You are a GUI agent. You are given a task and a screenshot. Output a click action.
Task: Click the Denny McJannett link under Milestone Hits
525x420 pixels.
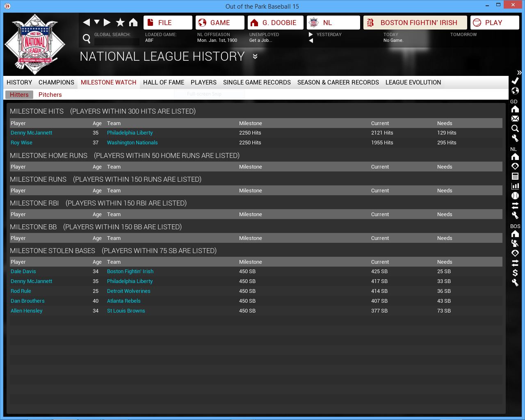(32, 133)
